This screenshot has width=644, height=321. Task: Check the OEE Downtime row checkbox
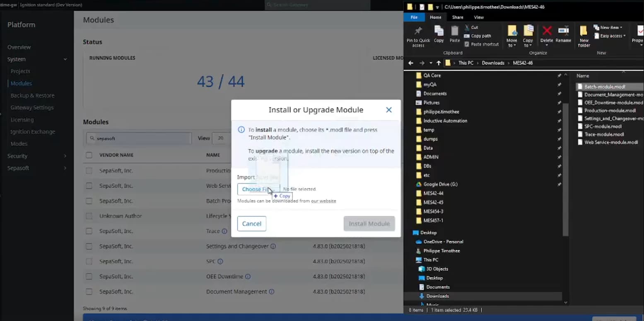(89, 277)
